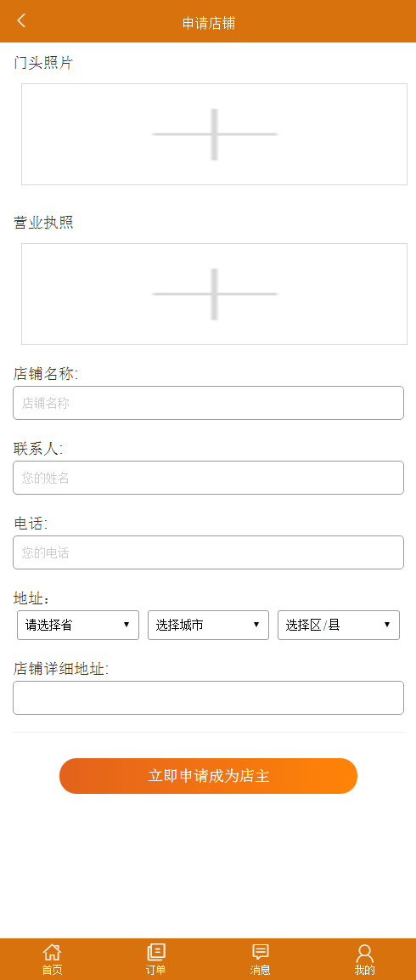Switch to the 消息 tab label
This screenshot has height=980, width=416.
click(x=261, y=970)
